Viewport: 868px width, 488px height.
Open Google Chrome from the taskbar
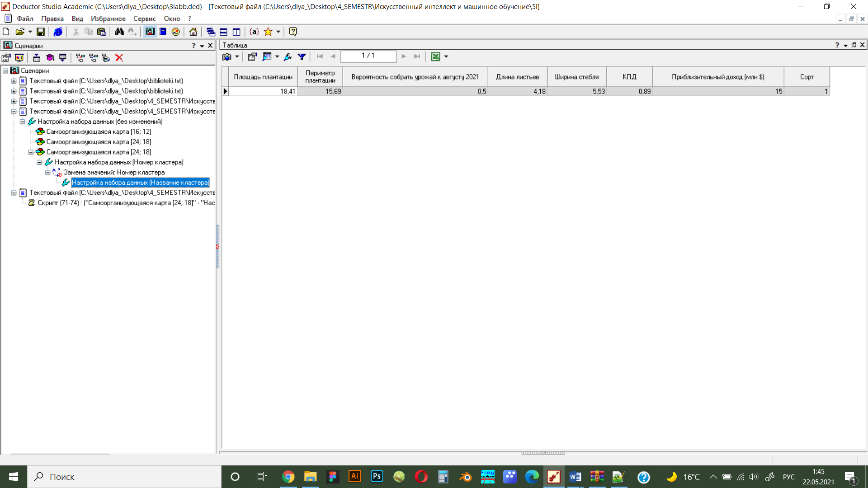click(x=288, y=477)
